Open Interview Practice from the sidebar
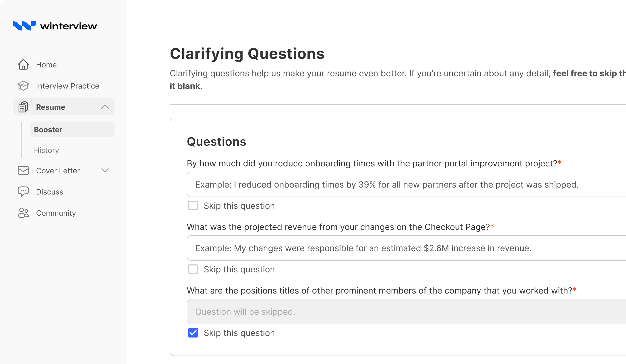Screen dimensions: 626x364 (67, 86)
